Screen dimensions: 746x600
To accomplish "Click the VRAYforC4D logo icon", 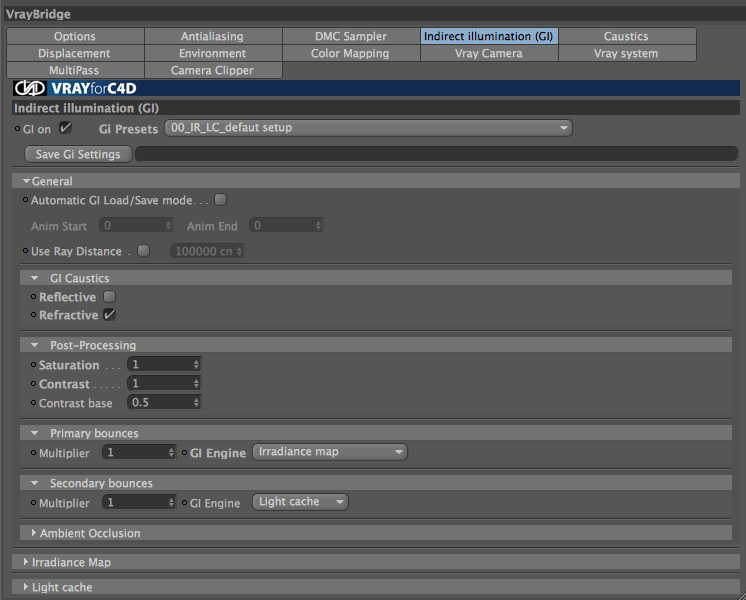I will click(x=29, y=88).
